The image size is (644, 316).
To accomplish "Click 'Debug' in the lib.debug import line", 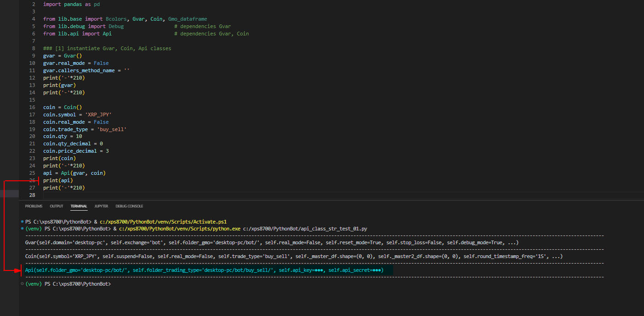I will coord(116,26).
